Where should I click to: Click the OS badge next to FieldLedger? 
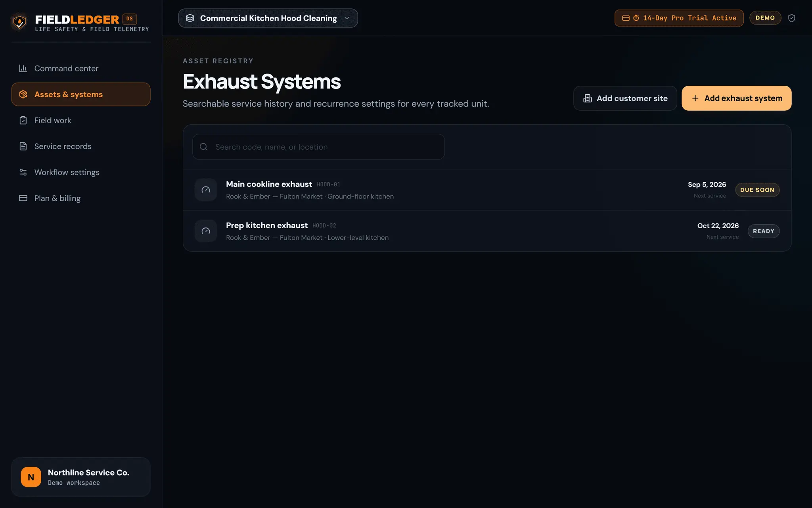click(x=130, y=19)
